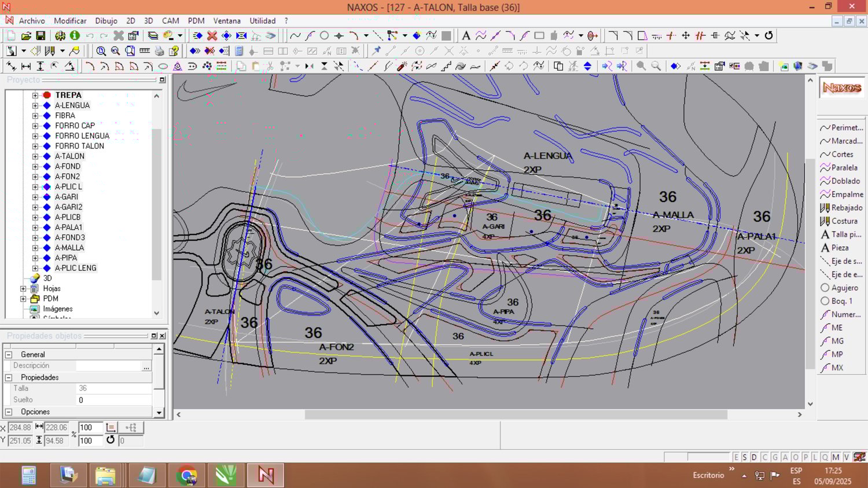Click the scissors cut icon

tap(270, 67)
